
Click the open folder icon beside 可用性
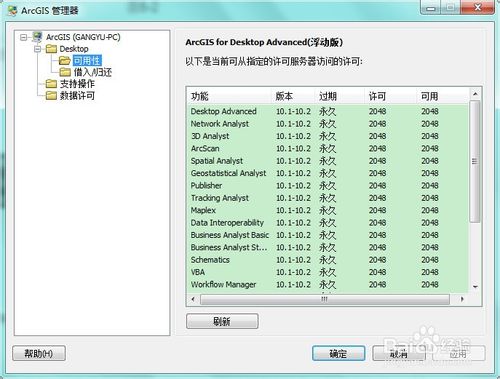pyautogui.click(x=64, y=61)
